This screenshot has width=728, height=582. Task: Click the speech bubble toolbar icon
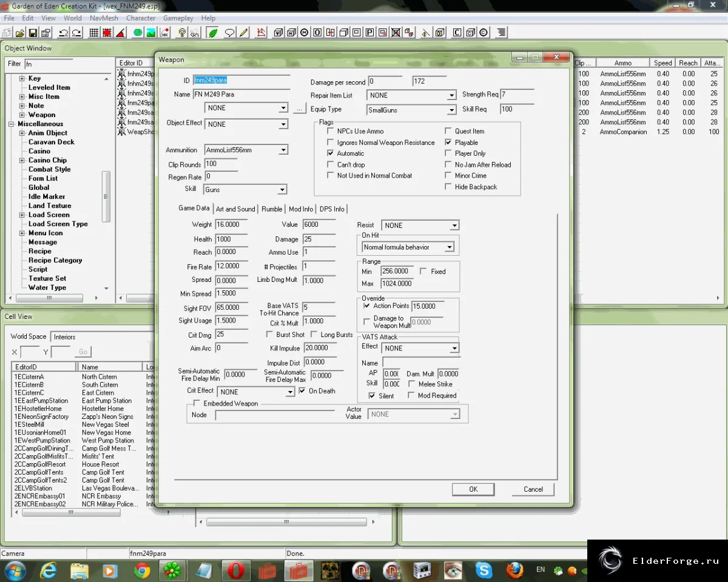click(230, 33)
